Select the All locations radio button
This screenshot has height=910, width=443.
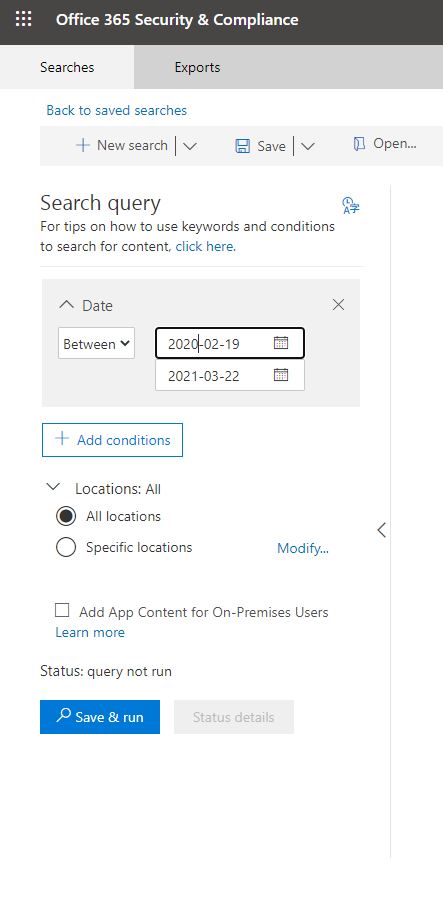click(66, 517)
